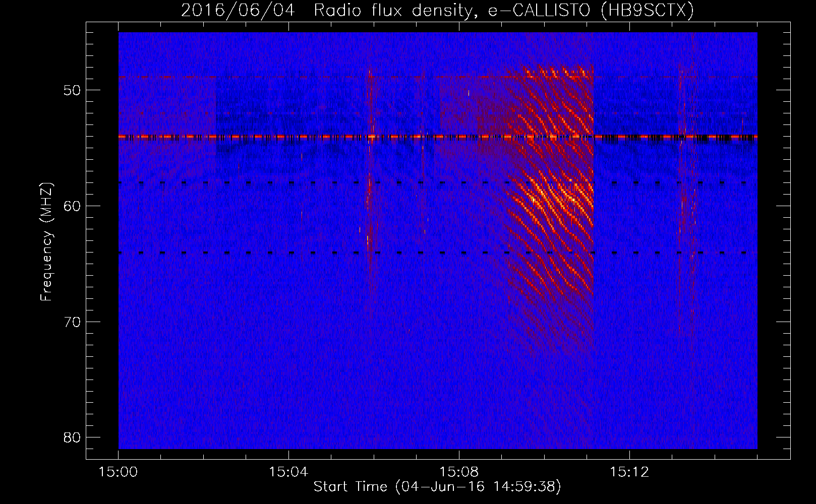Click the 15:00 time tick label
The height and width of the screenshot is (504, 816).
(x=118, y=472)
